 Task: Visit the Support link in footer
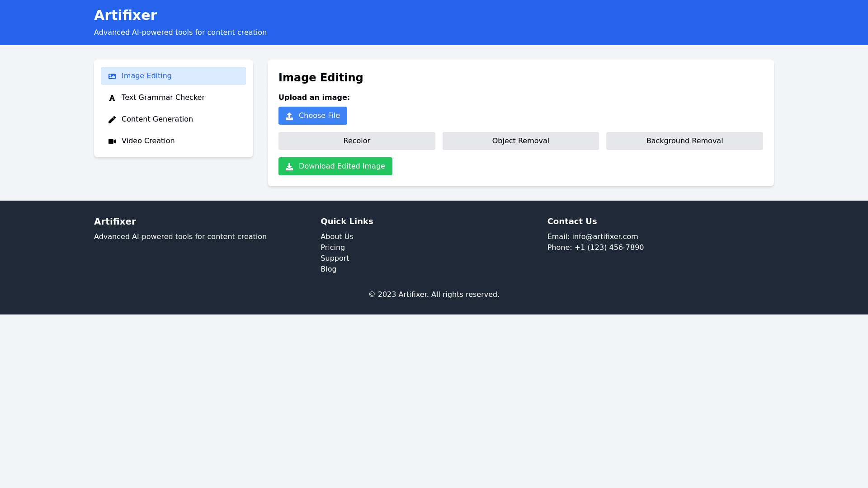(x=335, y=258)
